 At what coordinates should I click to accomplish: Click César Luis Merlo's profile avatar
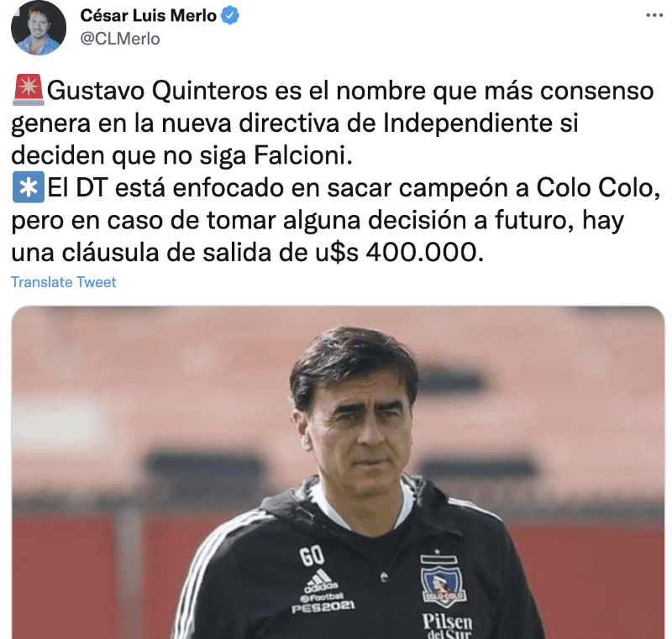[39, 28]
